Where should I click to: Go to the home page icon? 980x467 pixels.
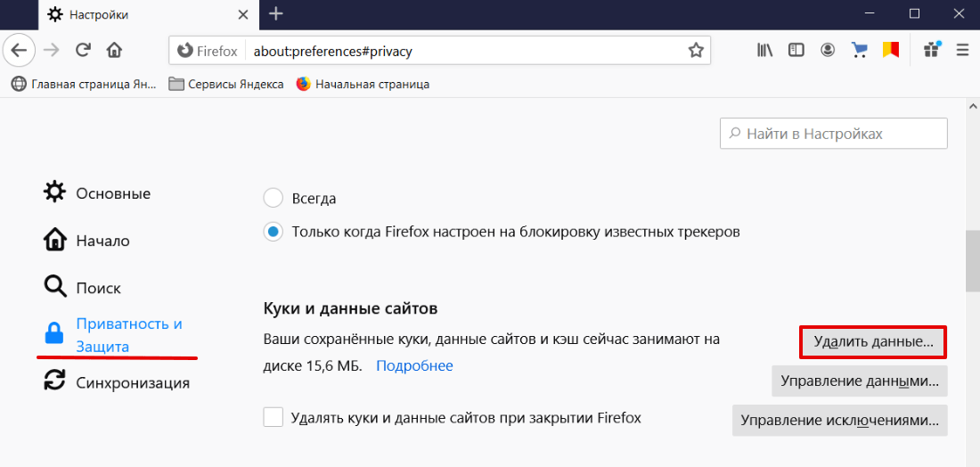[x=114, y=51]
